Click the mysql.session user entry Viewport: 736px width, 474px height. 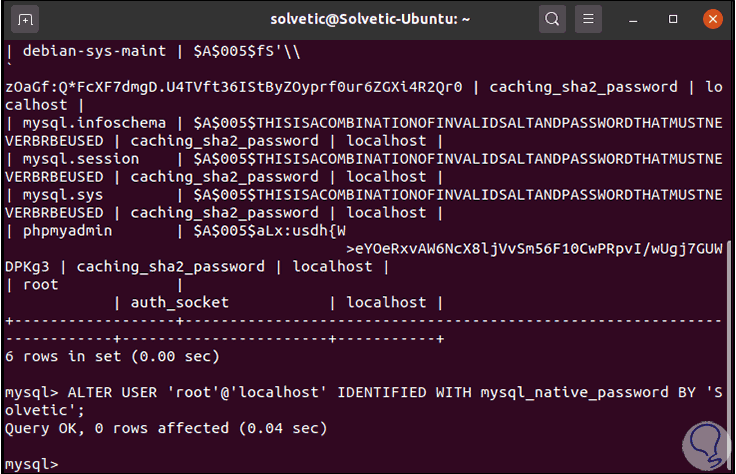[68, 159]
